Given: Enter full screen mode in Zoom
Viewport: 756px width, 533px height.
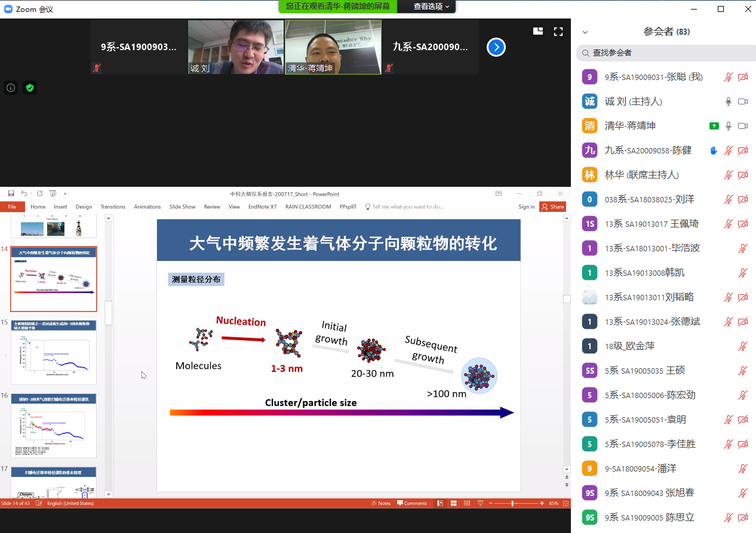Looking at the screenshot, I should coord(558,32).
